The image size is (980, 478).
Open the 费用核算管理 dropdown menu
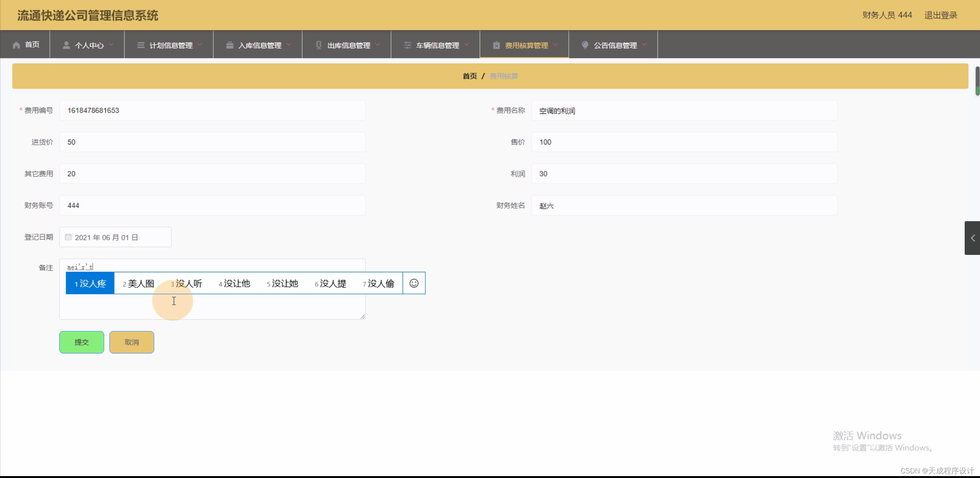tap(557, 45)
